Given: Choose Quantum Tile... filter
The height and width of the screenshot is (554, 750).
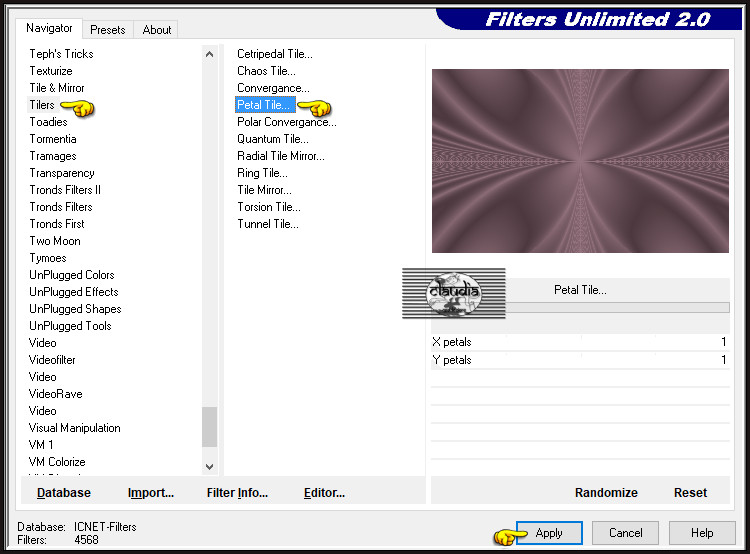Looking at the screenshot, I should click(x=273, y=139).
